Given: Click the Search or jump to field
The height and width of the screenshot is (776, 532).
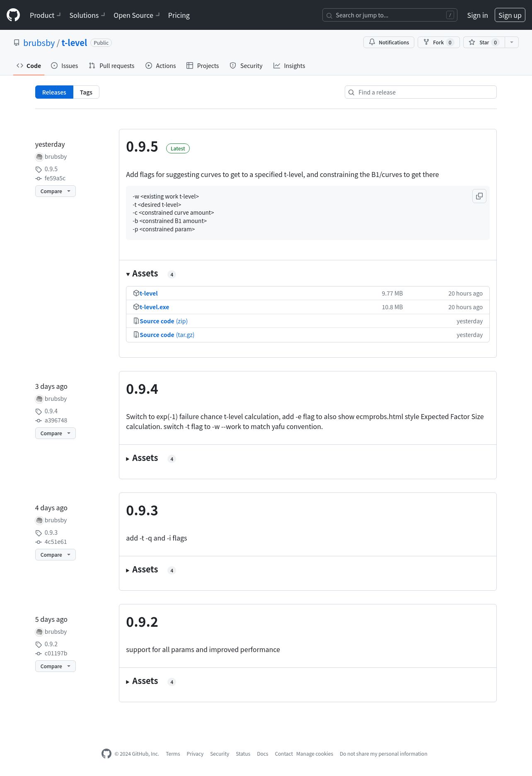Looking at the screenshot, I should [x=390, y=15].
